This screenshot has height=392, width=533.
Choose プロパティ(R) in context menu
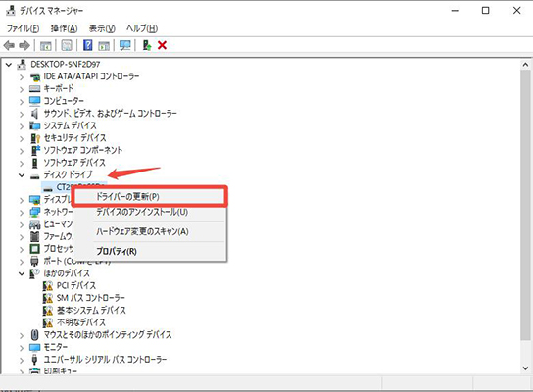click(149, 251)
